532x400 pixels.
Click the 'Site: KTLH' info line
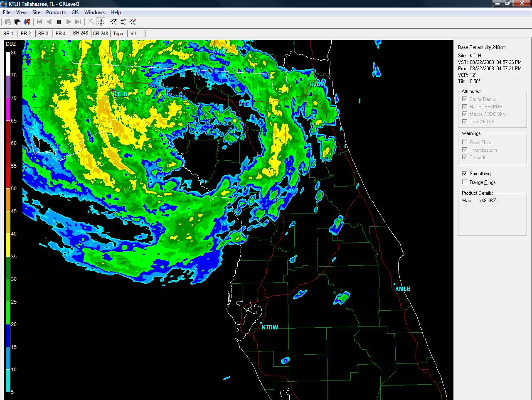(470, 56)
